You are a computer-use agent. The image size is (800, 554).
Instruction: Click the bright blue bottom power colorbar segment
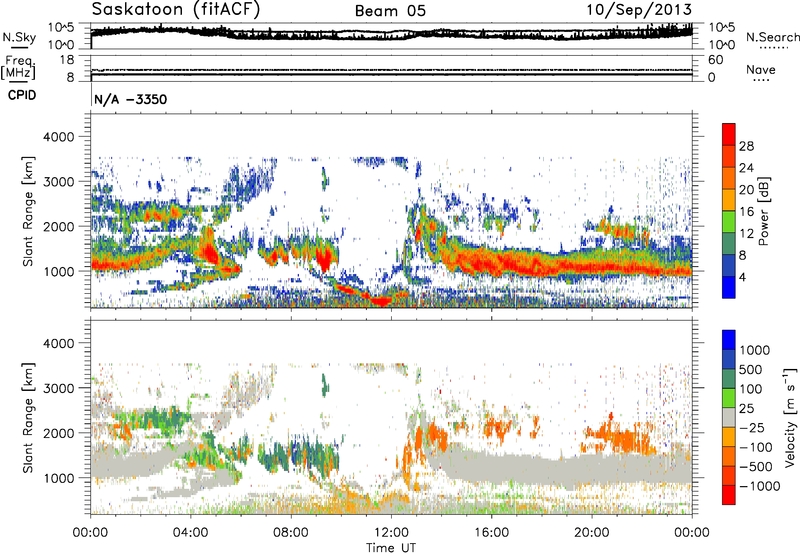tap(729, 287)
